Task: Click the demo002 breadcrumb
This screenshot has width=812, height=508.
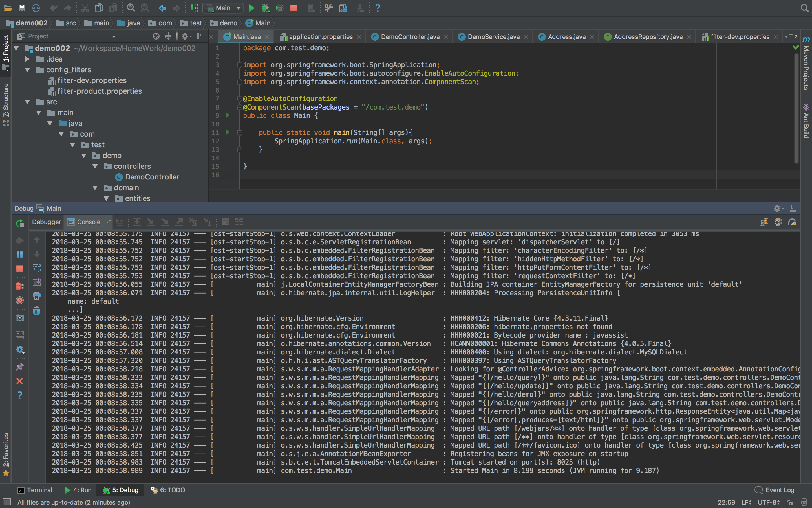Action: coord(27,23)
